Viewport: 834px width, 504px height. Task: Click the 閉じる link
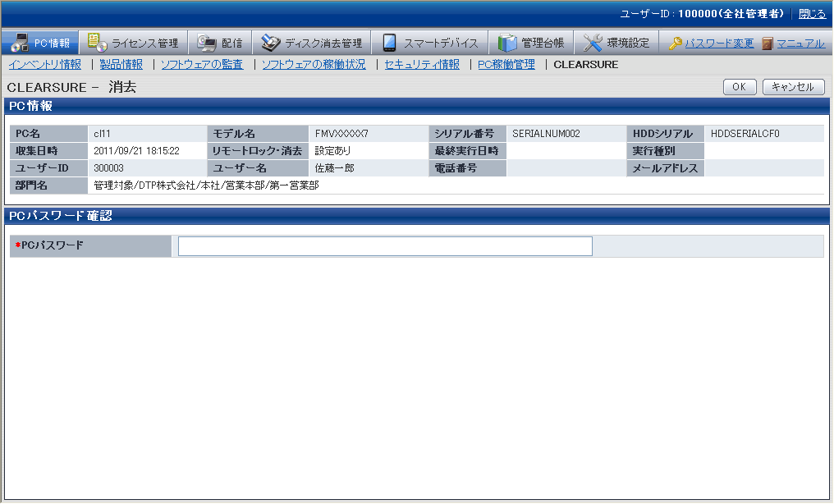click(x=812, y=14)
